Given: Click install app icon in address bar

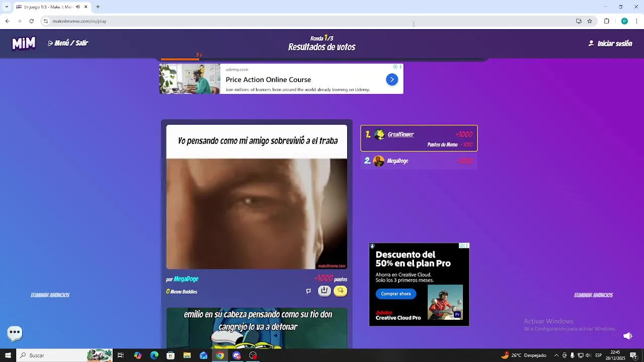Looking at the screenshot, I should (x=579, y=21).
